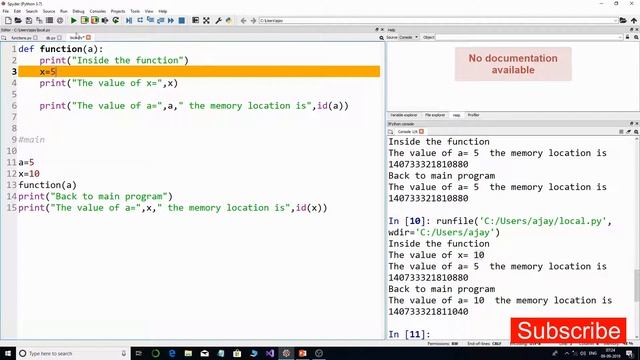
Task: Stop debugging with the blue square icon
Action: pyautogui.click(x=182, y=20)
